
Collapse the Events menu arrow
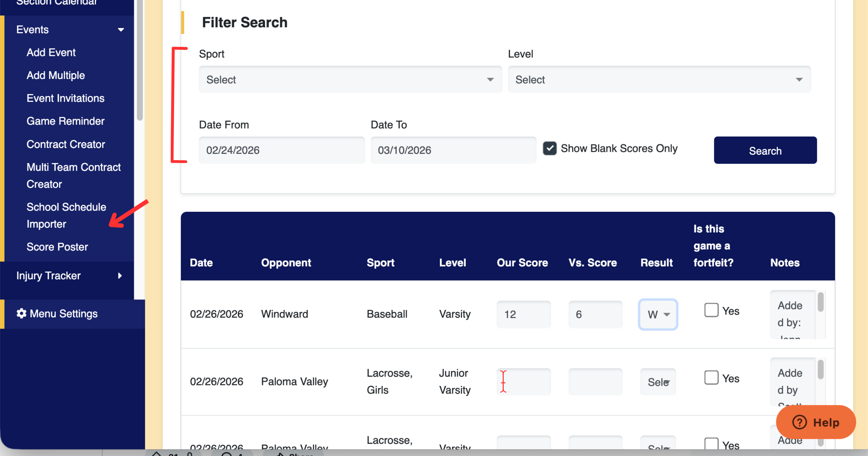121,30
